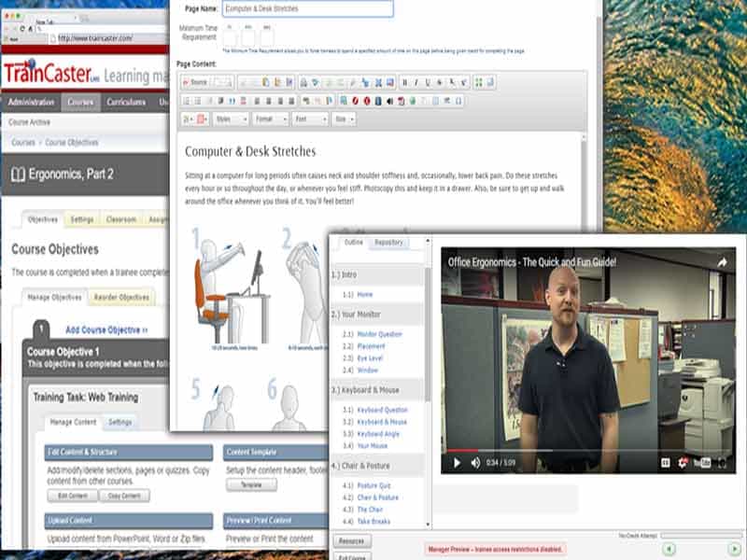
Task: Open the Home page in the outline
Action: pyautogui.click(x=365, y=294)
